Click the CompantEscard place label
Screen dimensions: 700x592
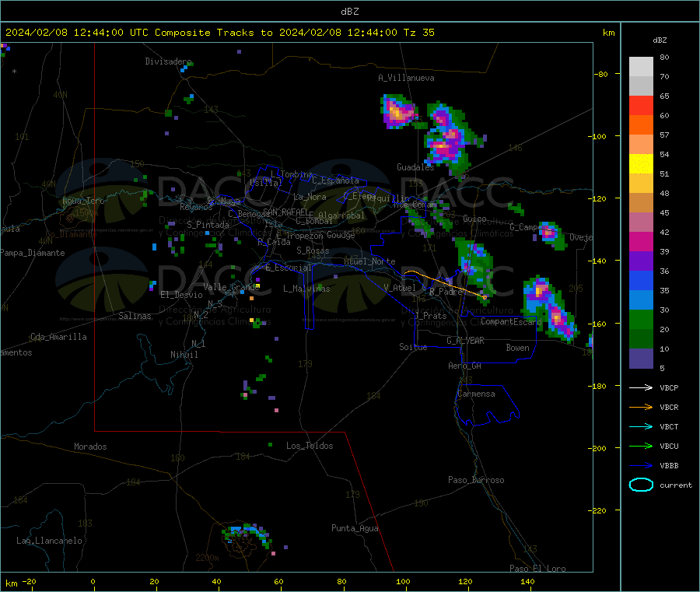(x=511, y=321)
